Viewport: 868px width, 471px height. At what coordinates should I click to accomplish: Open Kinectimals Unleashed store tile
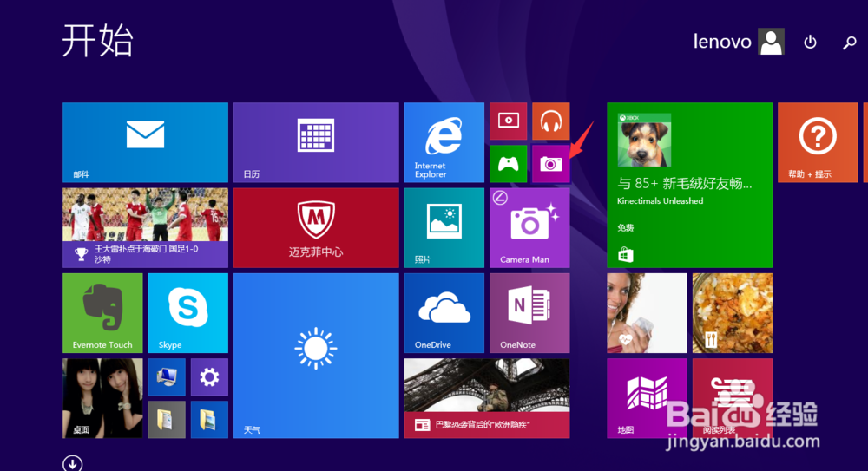pyautogui.click(x=689, y=185)
